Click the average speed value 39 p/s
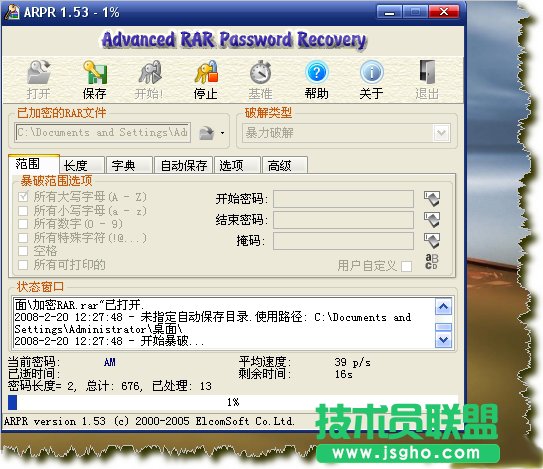Image resolution: width=543 pixels, height=469 pixels. tap(352, 362)
